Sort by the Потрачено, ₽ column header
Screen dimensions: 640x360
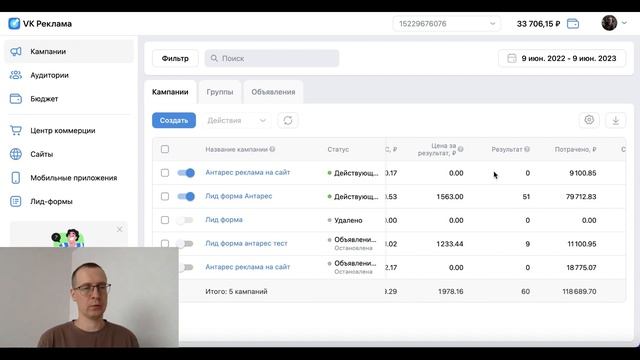576,149
